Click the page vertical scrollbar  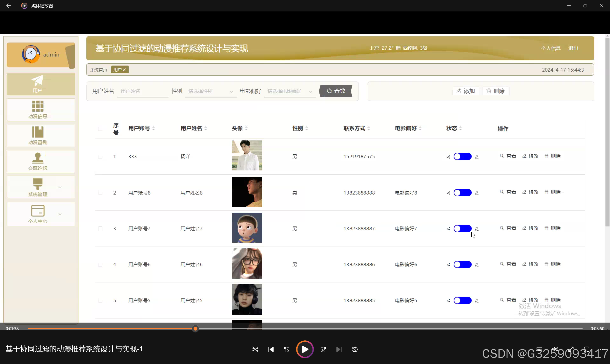click(x=607, y=133)
